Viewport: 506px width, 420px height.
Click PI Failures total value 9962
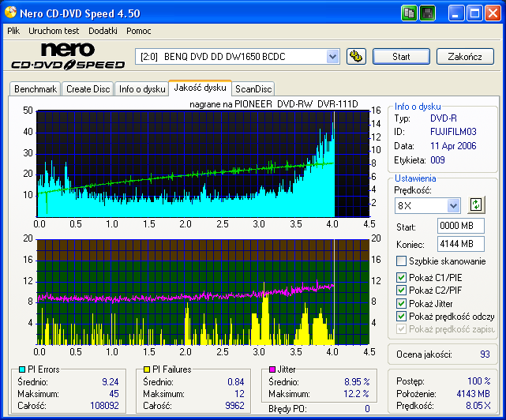click(x=234, y=406)
